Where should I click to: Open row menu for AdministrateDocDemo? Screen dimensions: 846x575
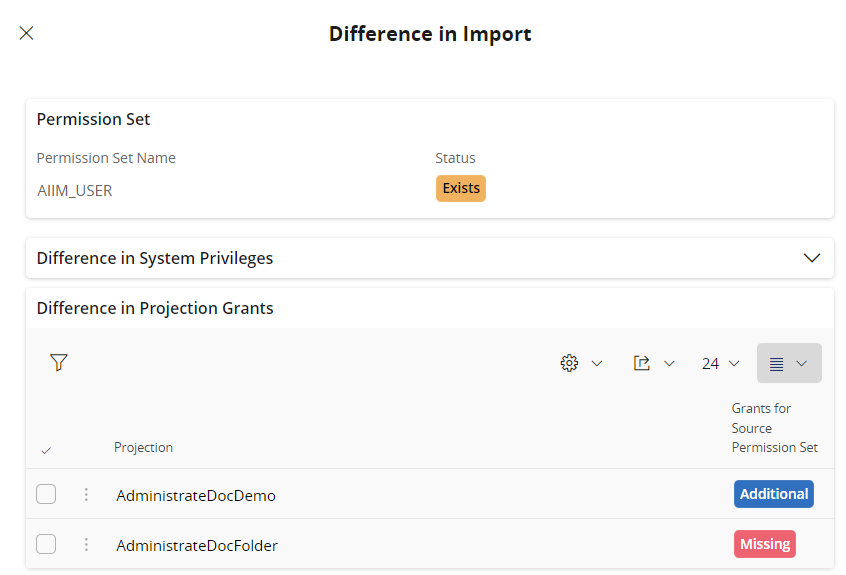tap(86, 494)
